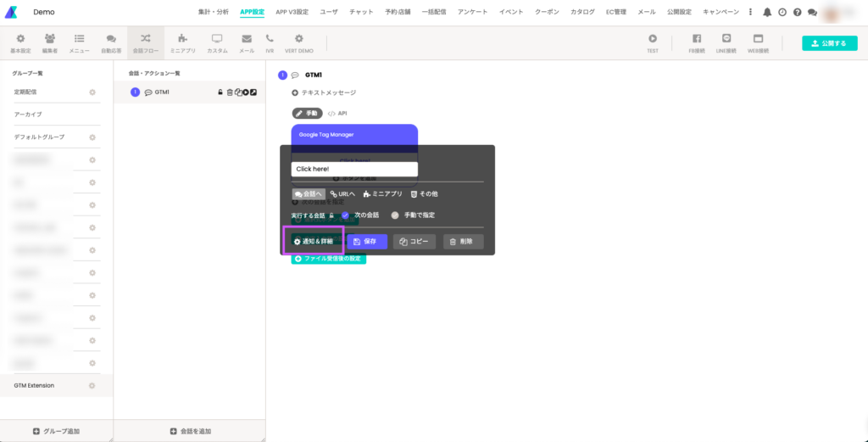Click the WEB接続 browser icon
This screenshot has height=442, width=868.
coord(759,38)
